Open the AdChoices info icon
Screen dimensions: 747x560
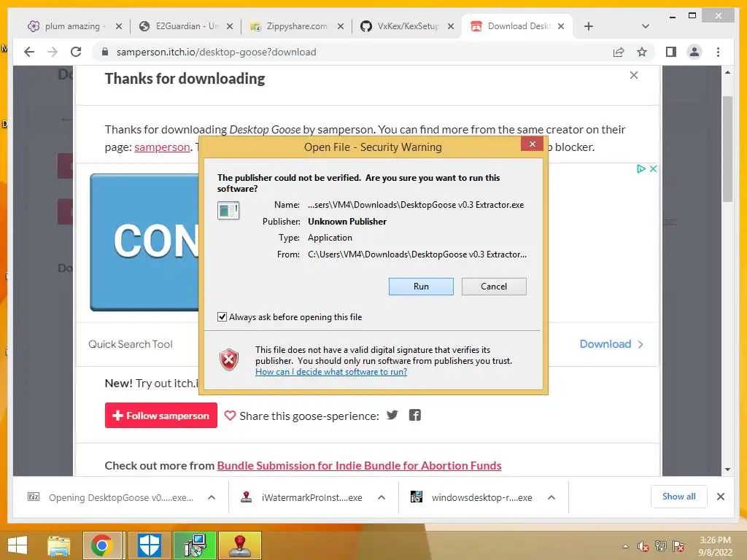pos(641,168)
